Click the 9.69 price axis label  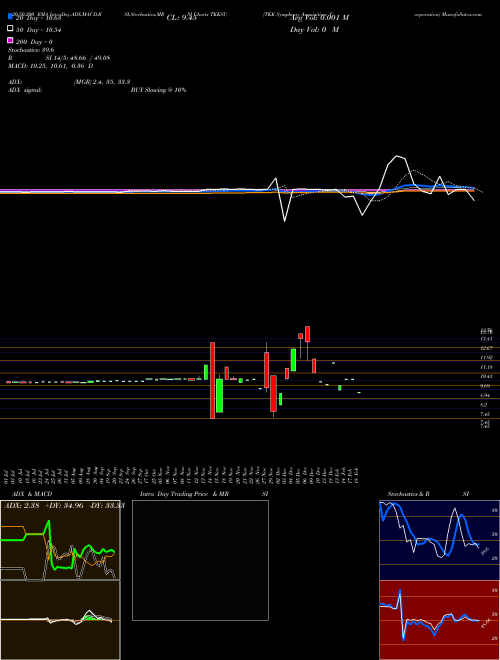pyautogui.click(x=485, y=386)
